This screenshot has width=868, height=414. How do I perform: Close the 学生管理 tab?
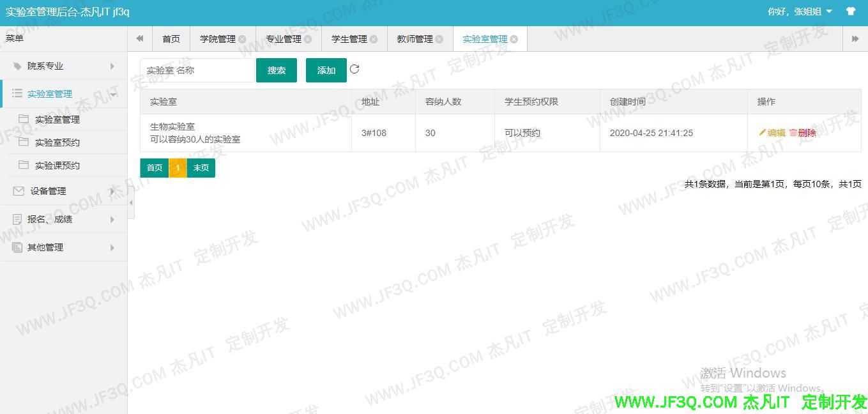coord(374,39)
